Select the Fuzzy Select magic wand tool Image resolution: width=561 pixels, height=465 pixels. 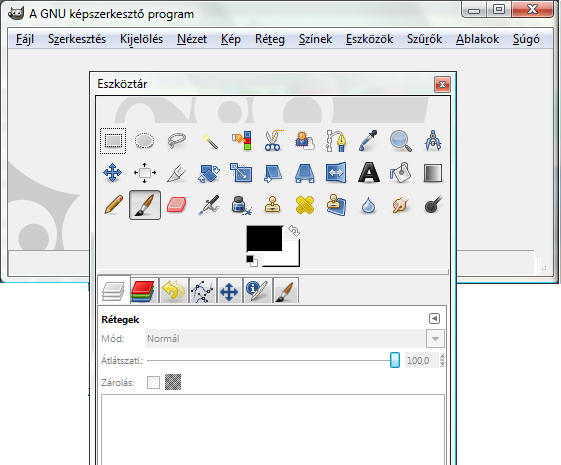[210, 141]
